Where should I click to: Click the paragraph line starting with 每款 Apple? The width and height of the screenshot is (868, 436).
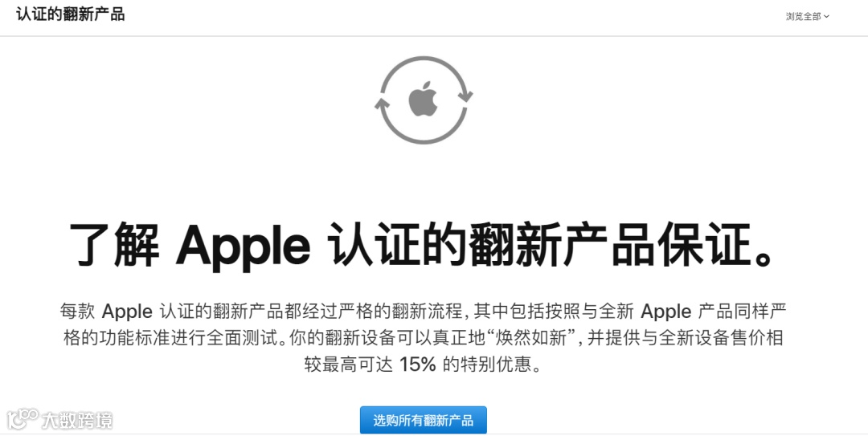(424, 311)
